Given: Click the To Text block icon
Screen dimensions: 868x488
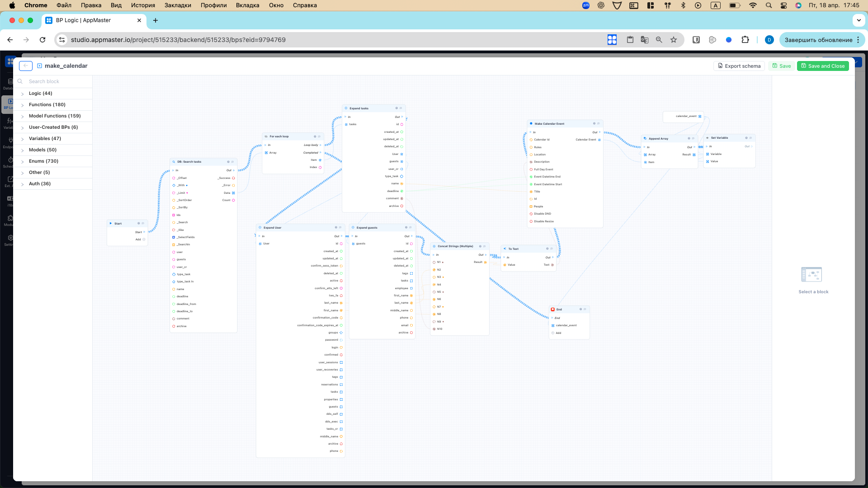Looking at the screenshot, I should (x=505, y=249).
